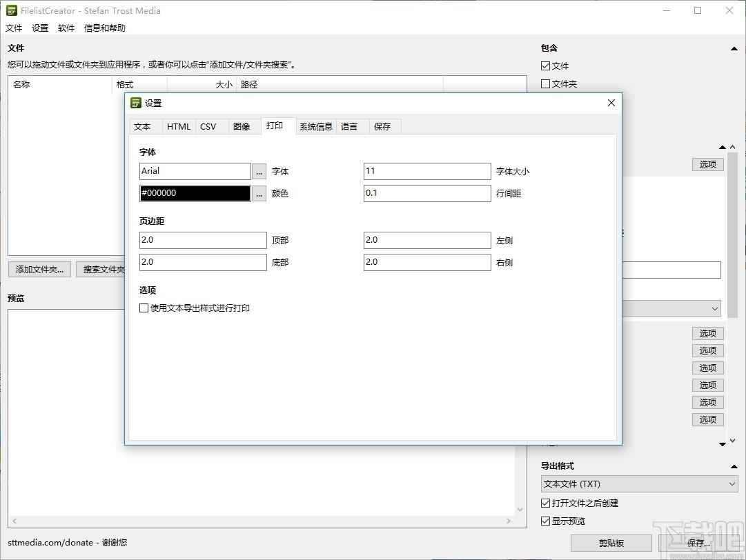Toggle 显示预览 checkbox

click(x=546, y=521)
